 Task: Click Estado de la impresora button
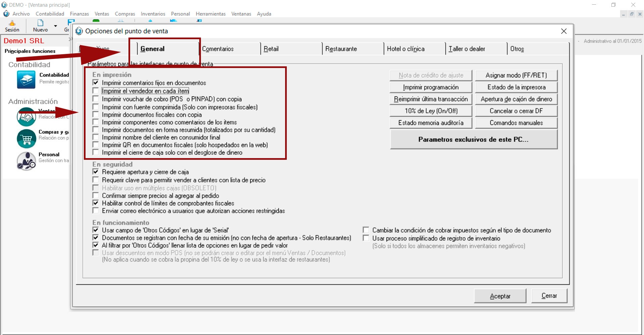click(x=516, y=87)
